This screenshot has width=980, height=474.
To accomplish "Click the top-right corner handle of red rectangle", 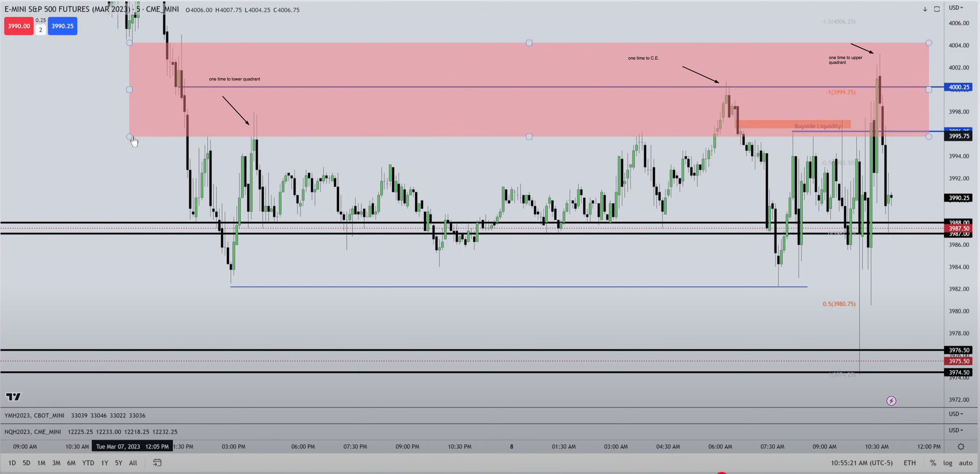I will tap(929, 43).
